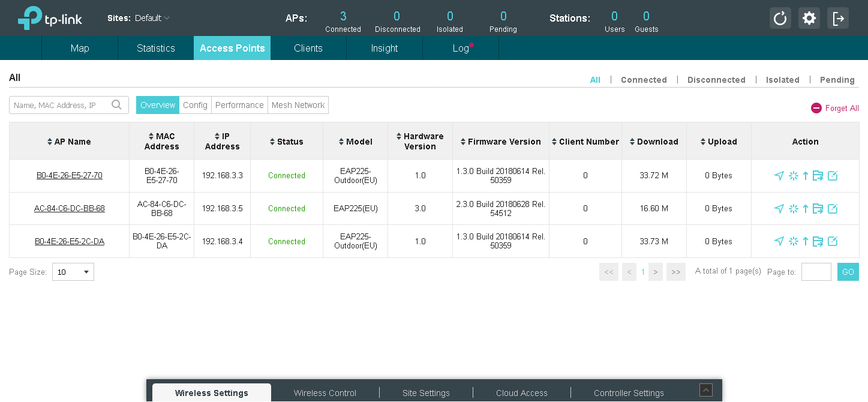Open Wireless Control bottom tab

pyautogui.click(x=325, y=393)
